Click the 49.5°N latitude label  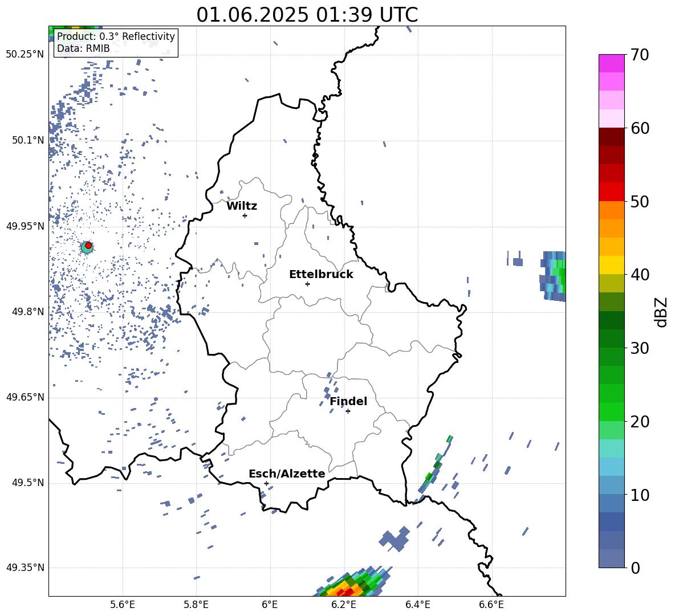tap(28, 483)
